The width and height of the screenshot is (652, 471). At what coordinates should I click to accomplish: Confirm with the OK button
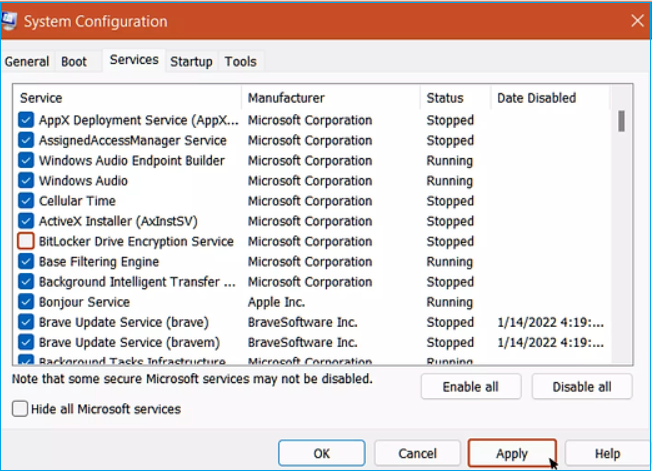point(321,453)
